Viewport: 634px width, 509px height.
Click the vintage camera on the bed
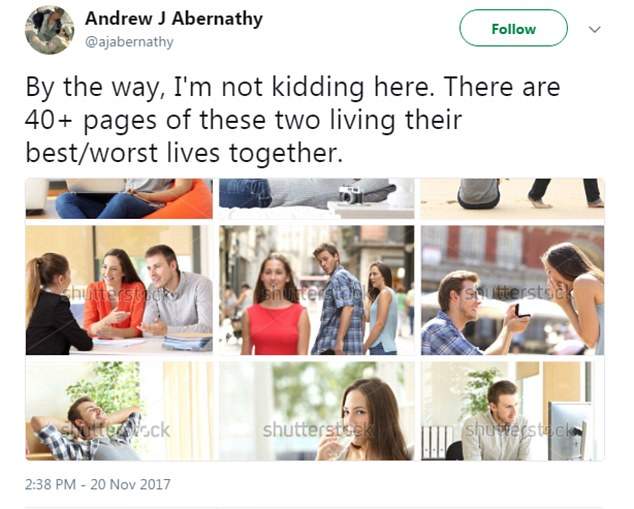coord(351,194)
